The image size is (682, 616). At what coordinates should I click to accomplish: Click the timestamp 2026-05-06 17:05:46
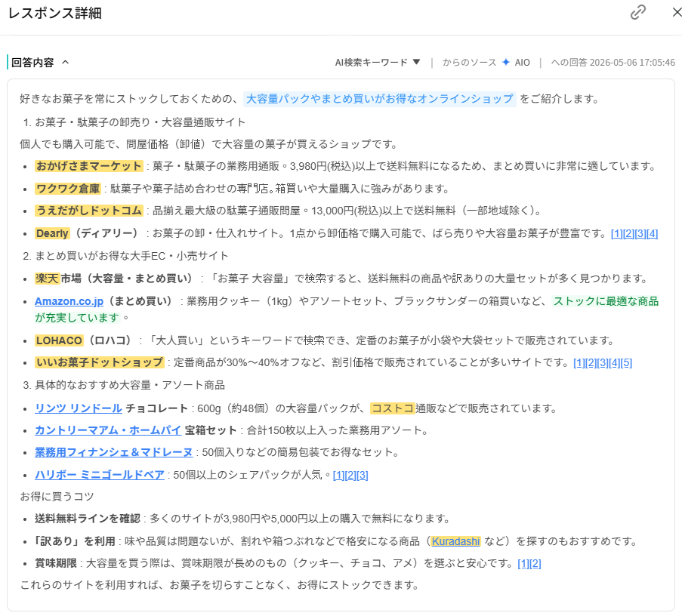pyautogui.click(x=632, y=62)
